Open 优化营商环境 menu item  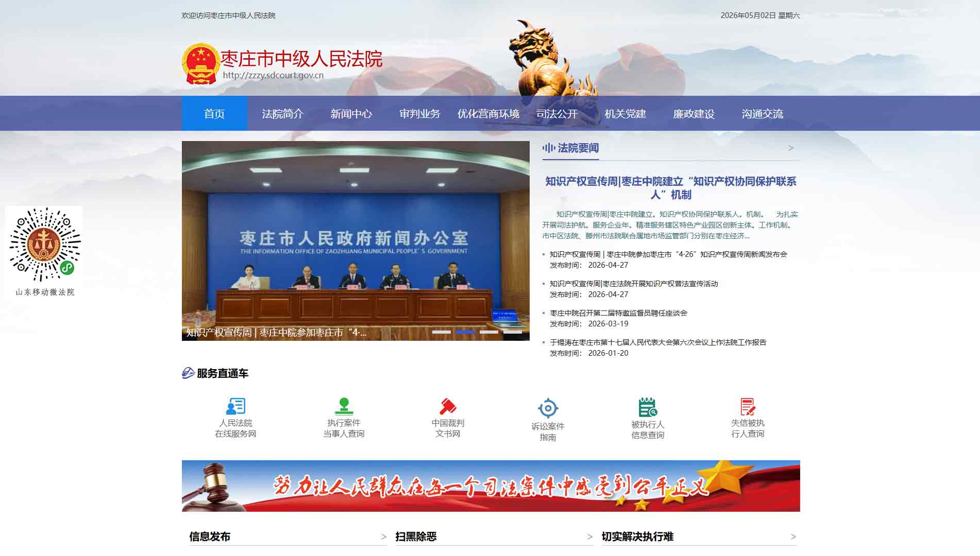[x=488, y=113]
